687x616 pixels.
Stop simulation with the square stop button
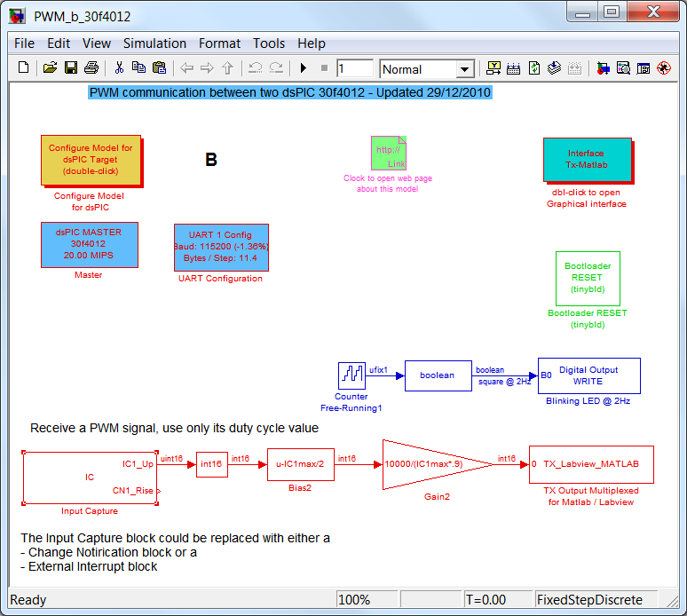(324, 68)
